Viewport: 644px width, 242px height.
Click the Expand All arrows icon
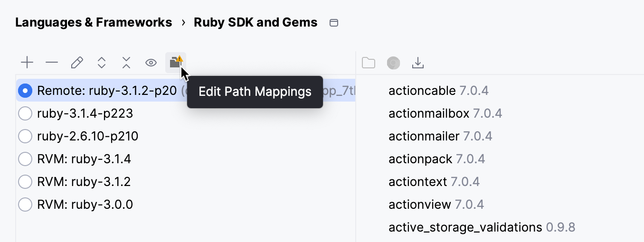click(101, 63)
